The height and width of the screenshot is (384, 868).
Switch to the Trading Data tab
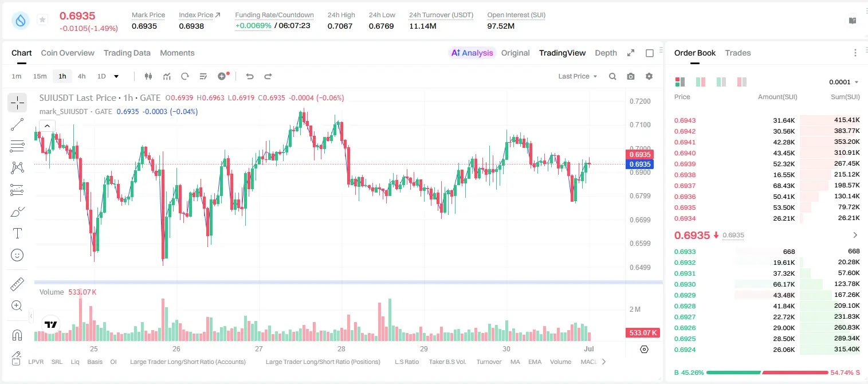127,53
